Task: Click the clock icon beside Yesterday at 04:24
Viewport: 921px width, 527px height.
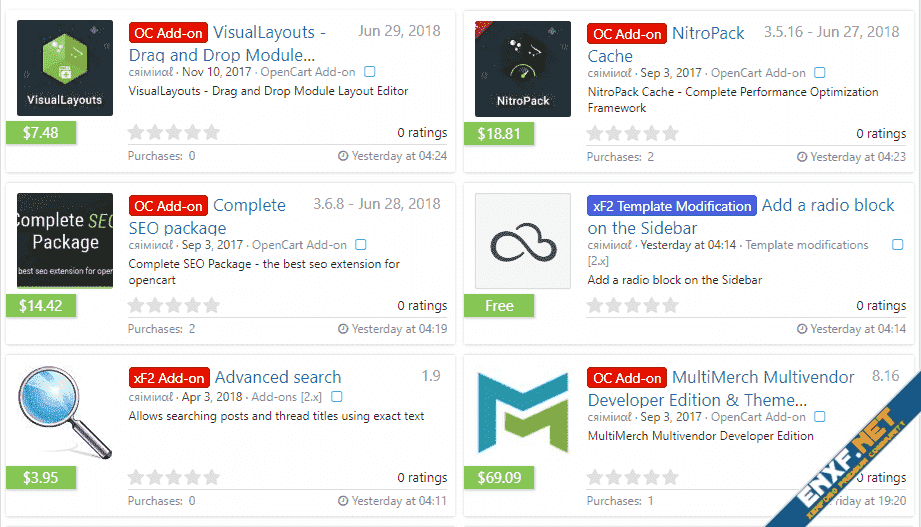Action: coord(343,157)
